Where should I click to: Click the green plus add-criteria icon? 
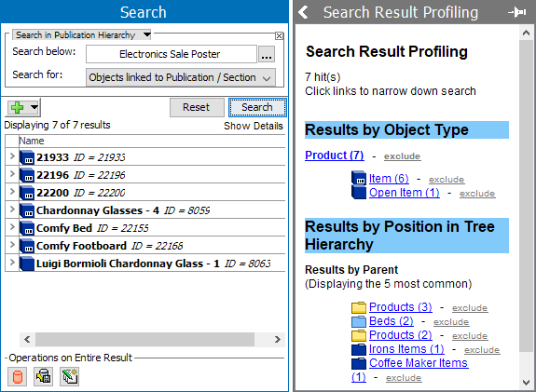[17, 108]
